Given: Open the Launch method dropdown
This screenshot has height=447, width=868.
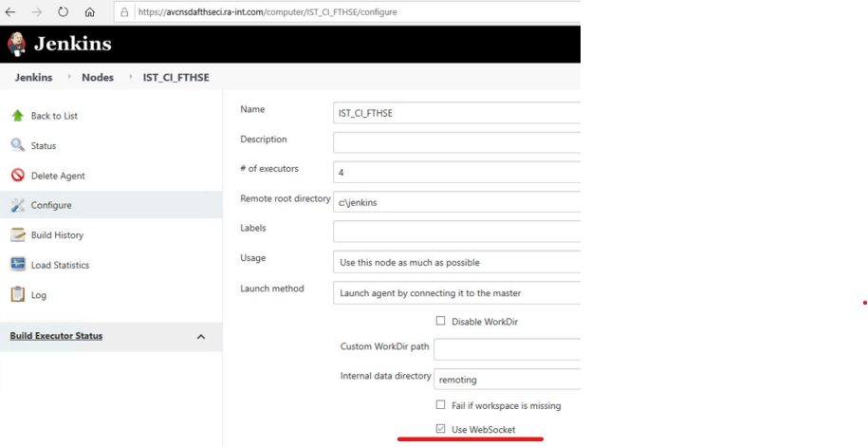Looking at the screenshot, I should (x=456, y=292).
